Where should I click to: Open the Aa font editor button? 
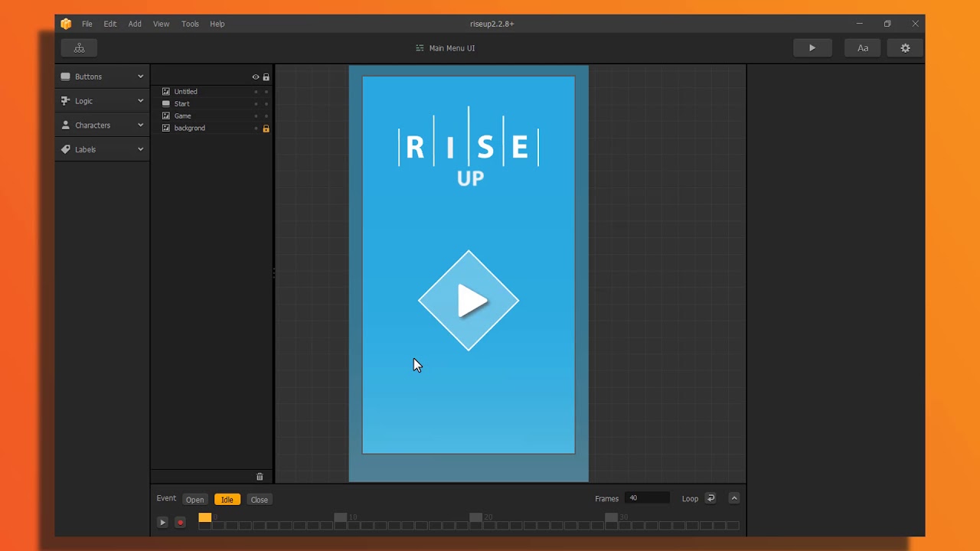point(863,48)
